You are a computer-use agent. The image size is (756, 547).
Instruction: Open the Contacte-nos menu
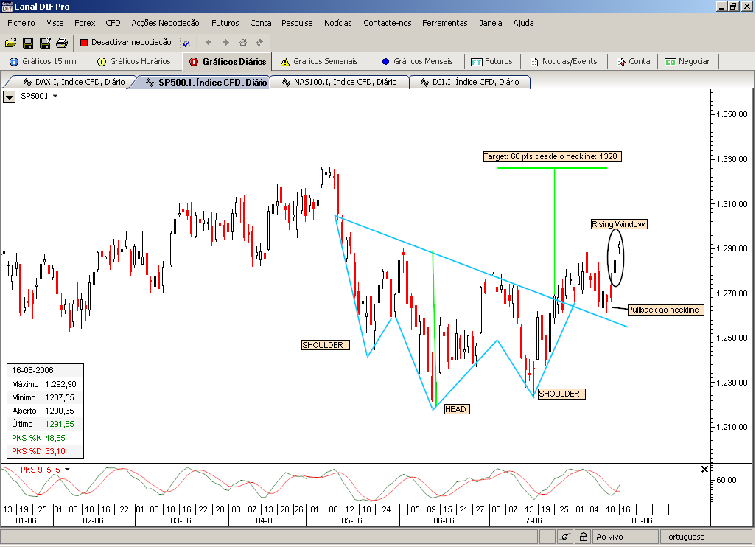pos(387,23)
